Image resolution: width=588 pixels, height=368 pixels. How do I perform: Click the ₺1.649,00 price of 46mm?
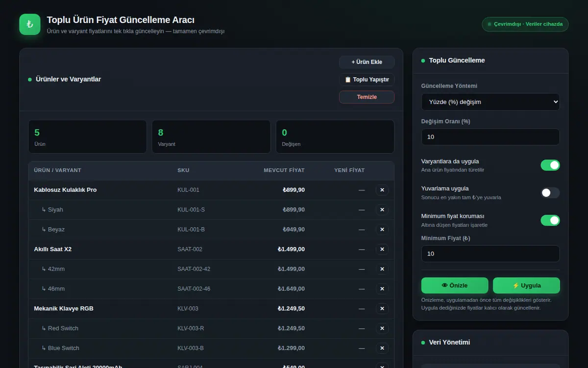[291, 289]
